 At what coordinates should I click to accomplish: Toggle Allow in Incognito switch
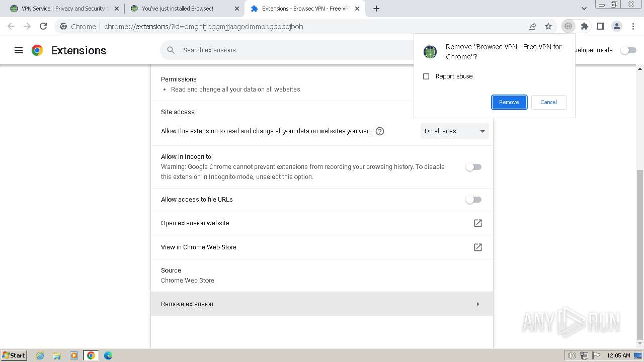point(473,167)
